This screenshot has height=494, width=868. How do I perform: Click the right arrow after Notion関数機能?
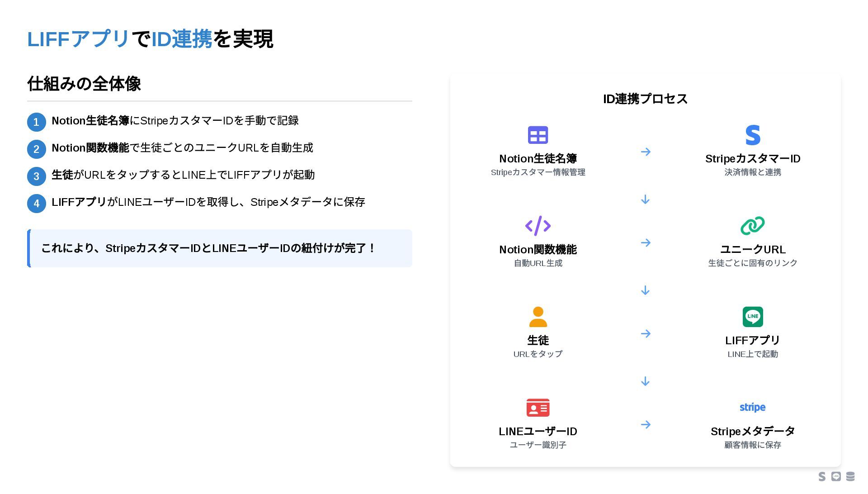tap(646, 242)
